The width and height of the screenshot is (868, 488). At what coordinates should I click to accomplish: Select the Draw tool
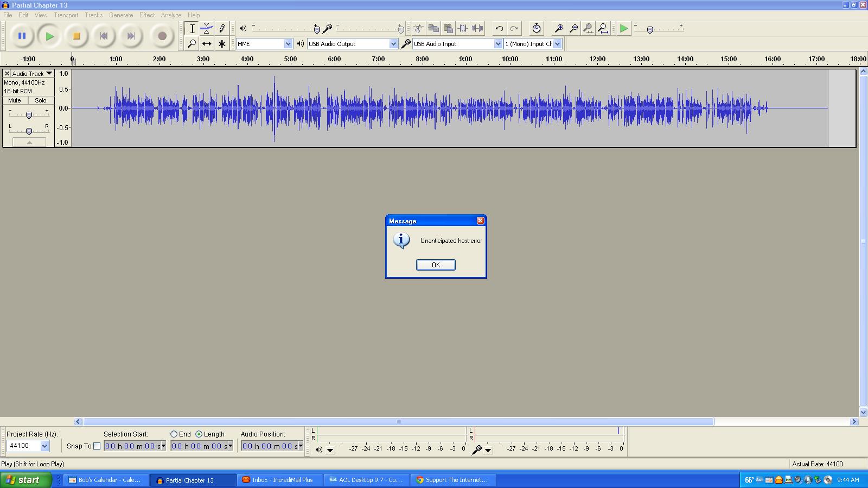[222, 28]
